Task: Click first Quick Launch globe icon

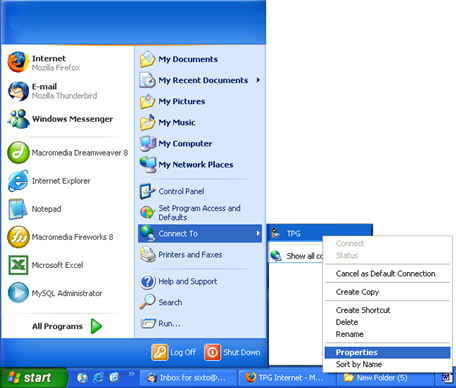Action: tap(82, 377)
